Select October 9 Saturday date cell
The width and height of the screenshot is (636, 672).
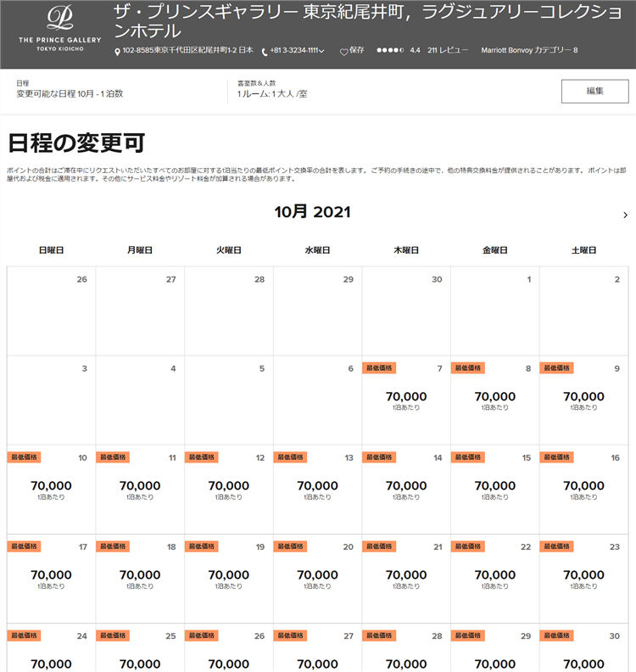point(583,400)
